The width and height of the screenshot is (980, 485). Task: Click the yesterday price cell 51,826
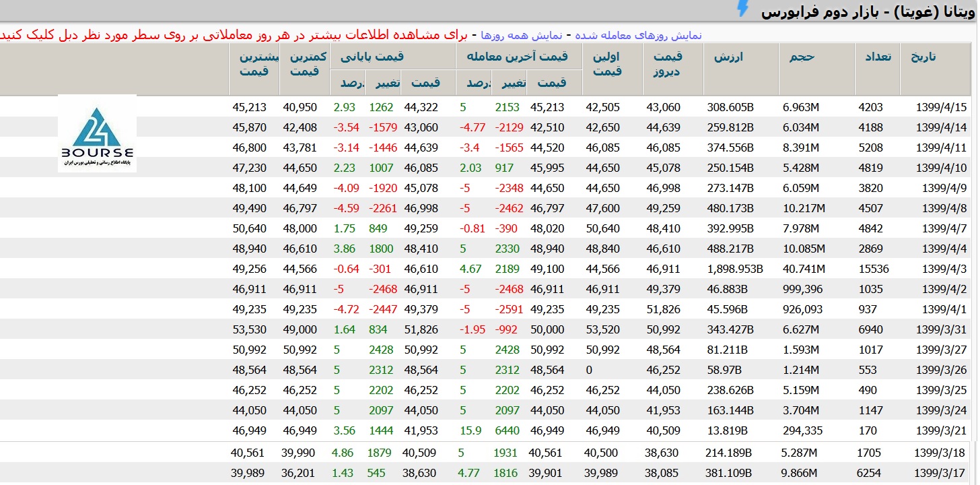pos(663,309)
